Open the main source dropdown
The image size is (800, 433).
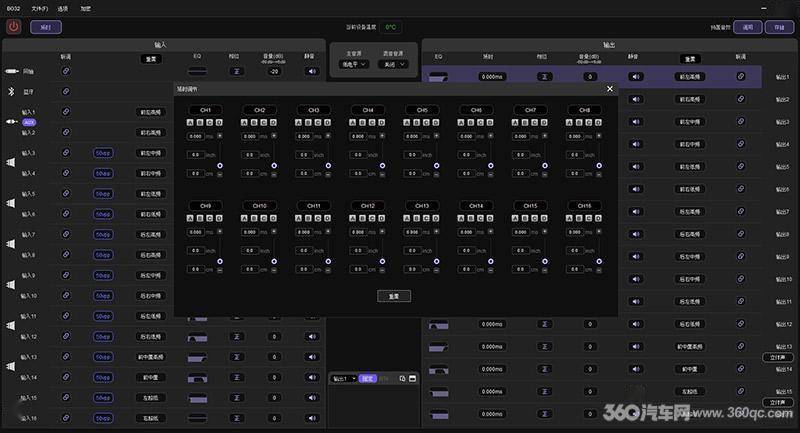tap(354, 64)
